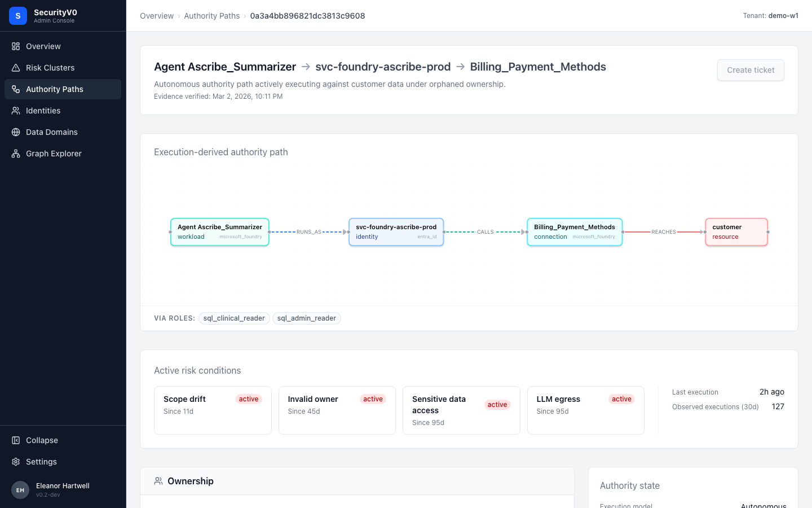The width and height of the screenshot is (812, 508).
Task: Click Execution-derived authority path heading
Action: point(221,152)
